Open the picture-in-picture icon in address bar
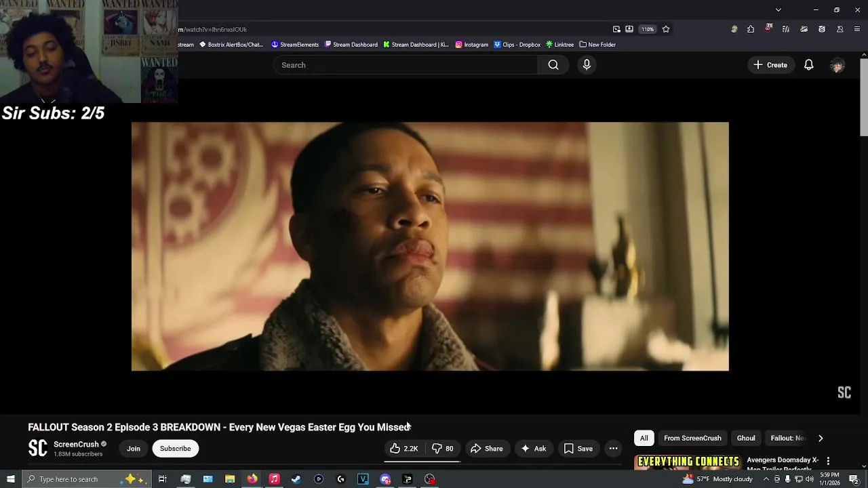Image resolution: width=868 pixels, height=488 pixels. tap(616, 29)
